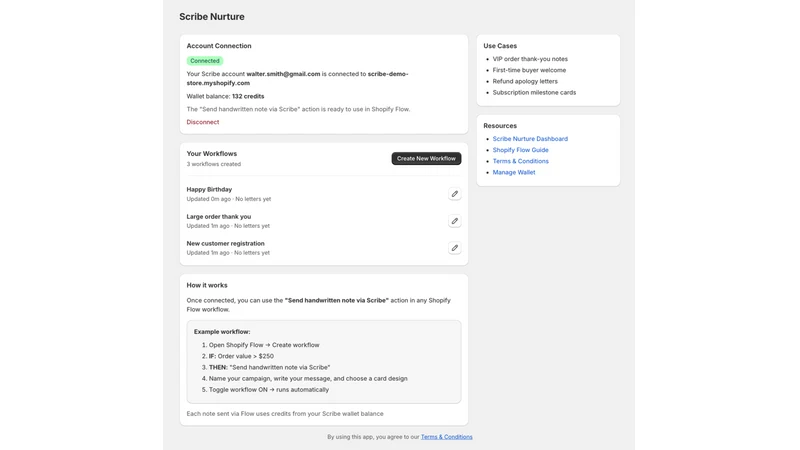Click the Your Workflows heading
The image size is (800, 450).
[212, 154]
